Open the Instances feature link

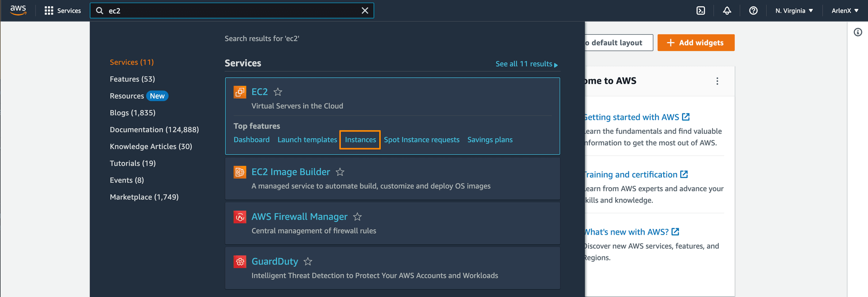click(360, 140)
